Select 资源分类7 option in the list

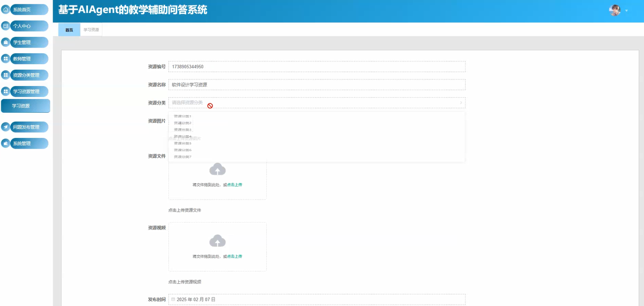point(183,157)
